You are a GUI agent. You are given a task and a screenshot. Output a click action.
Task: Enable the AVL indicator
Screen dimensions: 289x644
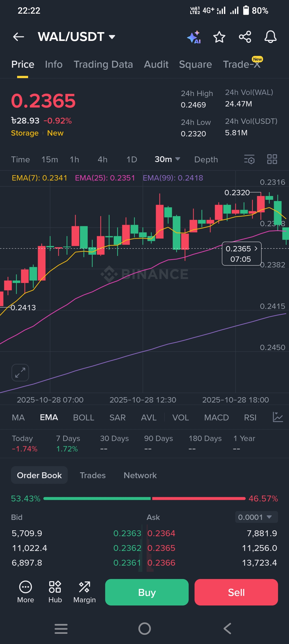click(x=149, y=417)
